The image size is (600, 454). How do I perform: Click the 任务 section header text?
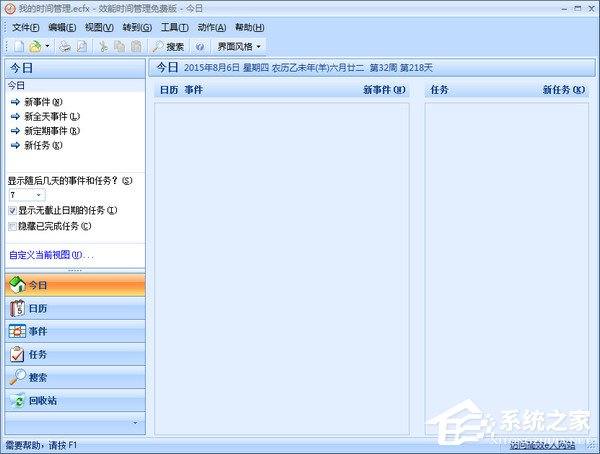pos(439,90)
